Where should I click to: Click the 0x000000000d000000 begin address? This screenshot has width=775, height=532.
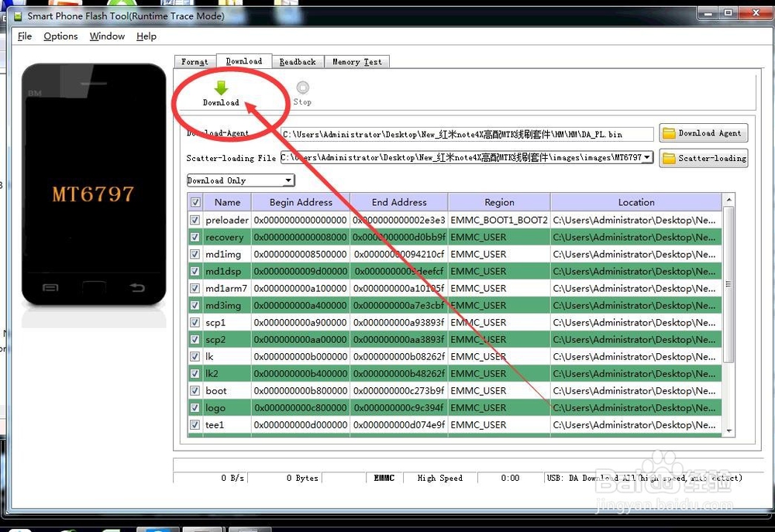[301, 424]
